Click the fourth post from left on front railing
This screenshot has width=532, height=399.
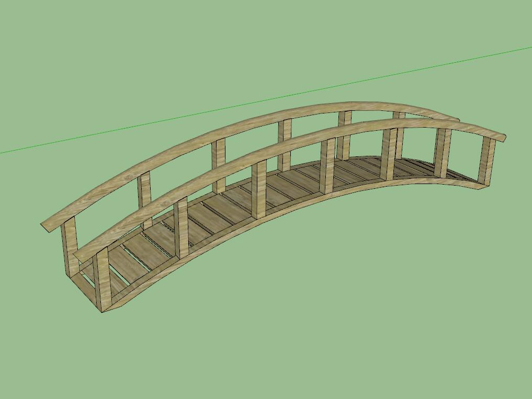(x=327, y=166)
